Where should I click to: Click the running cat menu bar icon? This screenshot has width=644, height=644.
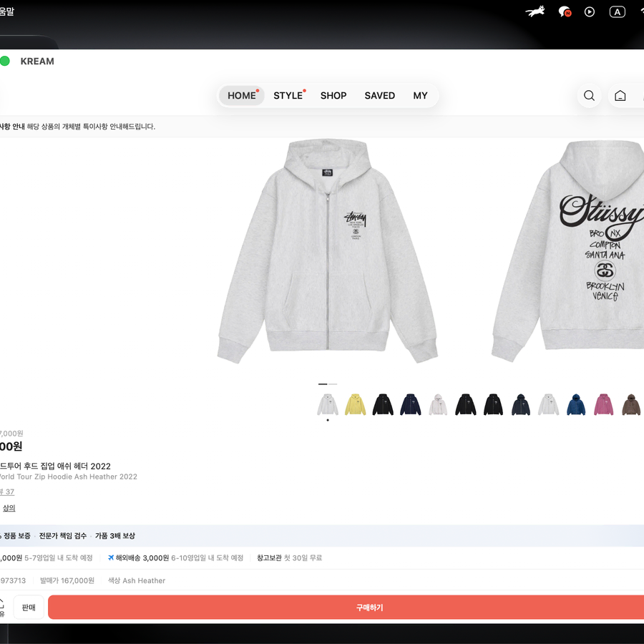[x=535, y=11]
